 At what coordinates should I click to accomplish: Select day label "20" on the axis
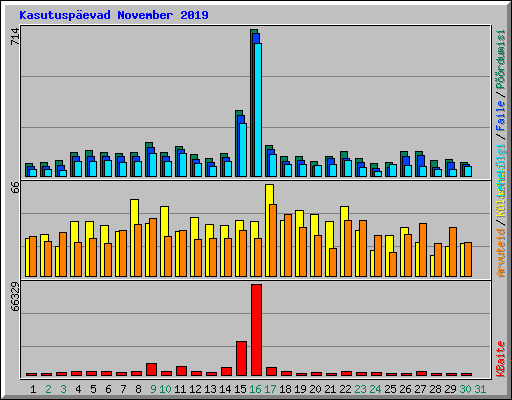pos(315,389)
